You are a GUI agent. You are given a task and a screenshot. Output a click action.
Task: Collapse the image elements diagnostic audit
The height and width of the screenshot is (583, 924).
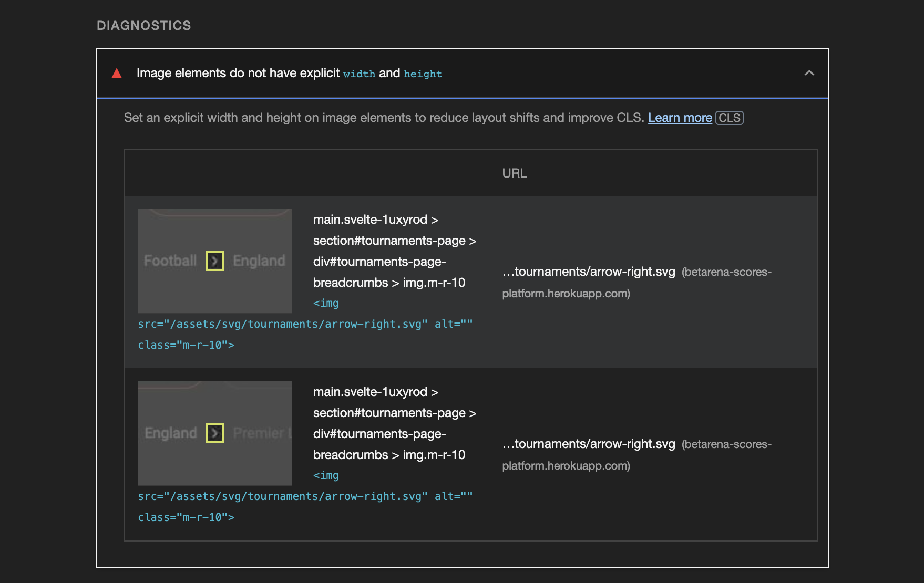(809, 74)
